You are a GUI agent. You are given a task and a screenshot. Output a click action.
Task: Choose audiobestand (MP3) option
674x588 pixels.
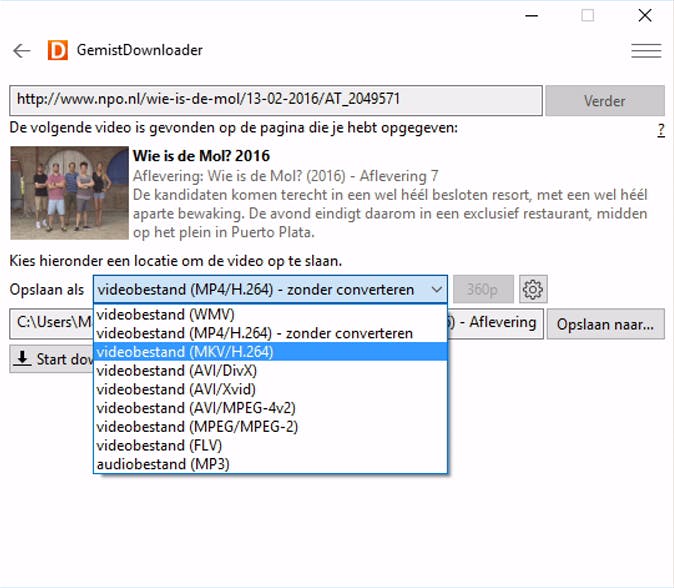pos(270,464)
